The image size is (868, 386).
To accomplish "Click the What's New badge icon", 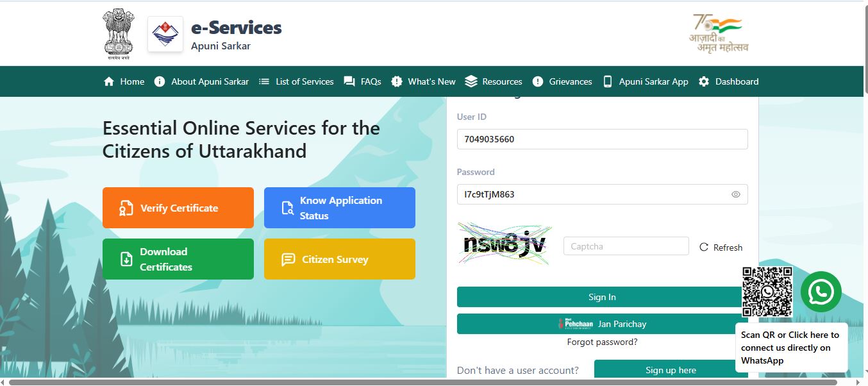I will [397, 81].
